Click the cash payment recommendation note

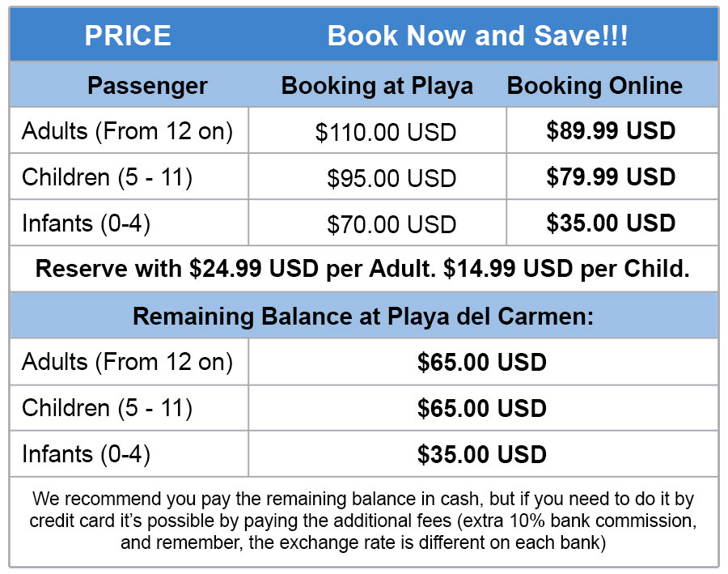click(x=362, y=521)
